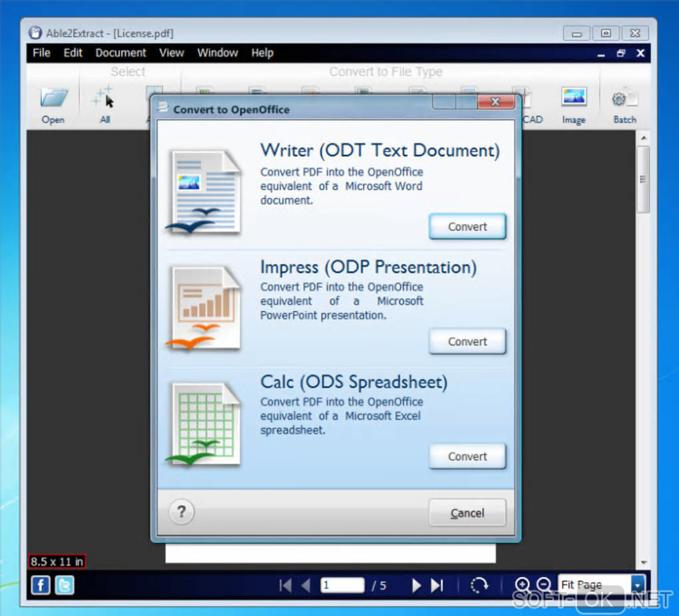Minimize the inner License.pdf document
The width and height of the screenshot is (679, 616).
pos(601,54)
